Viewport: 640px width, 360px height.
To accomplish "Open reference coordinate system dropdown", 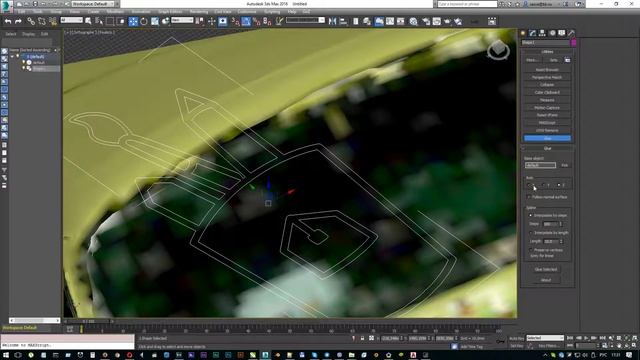I will click(182, 20).
